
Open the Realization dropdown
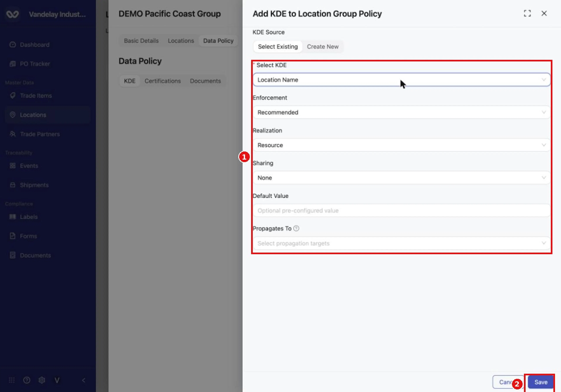click(x=401, y=145)
